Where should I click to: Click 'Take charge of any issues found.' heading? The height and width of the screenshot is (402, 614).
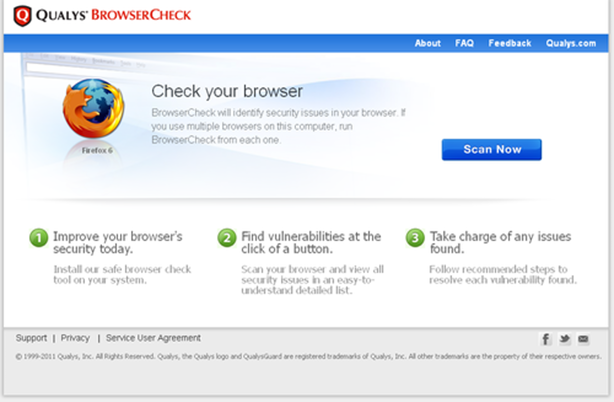click(500, 243)
